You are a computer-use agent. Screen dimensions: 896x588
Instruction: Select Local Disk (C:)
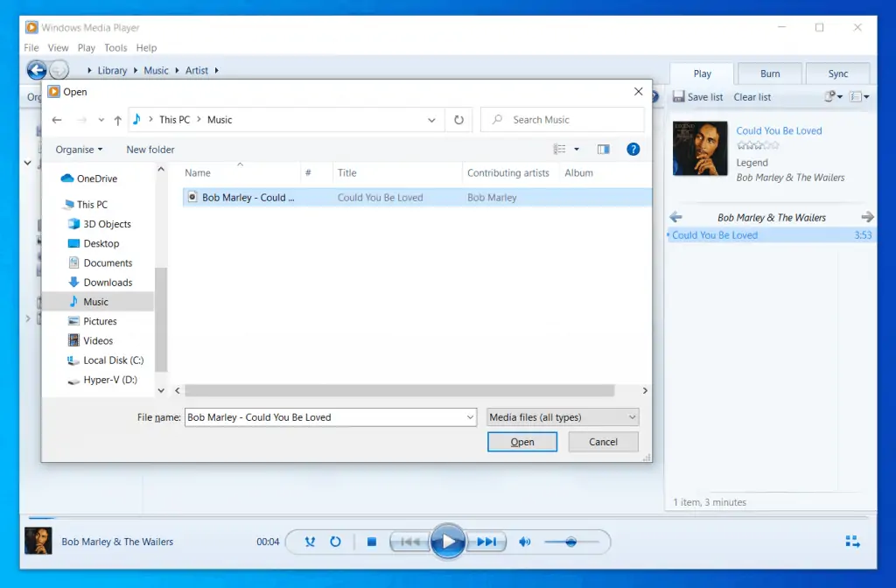(105, 360)
